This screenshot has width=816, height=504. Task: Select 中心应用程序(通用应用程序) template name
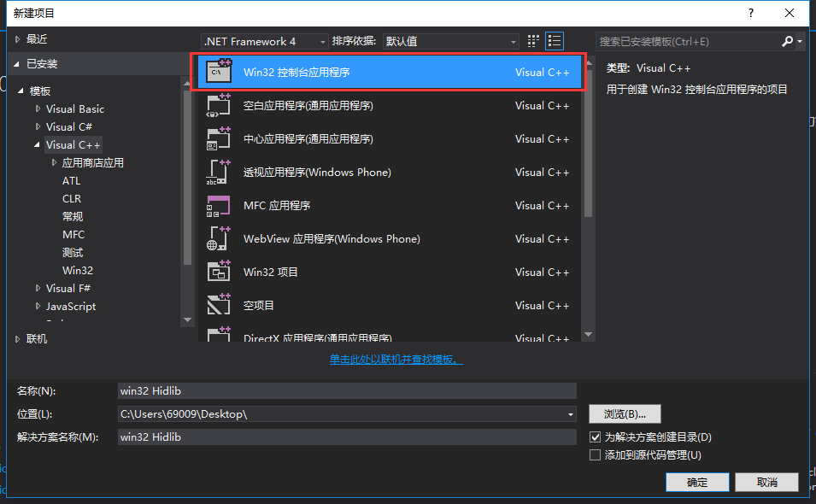[308, 139]
